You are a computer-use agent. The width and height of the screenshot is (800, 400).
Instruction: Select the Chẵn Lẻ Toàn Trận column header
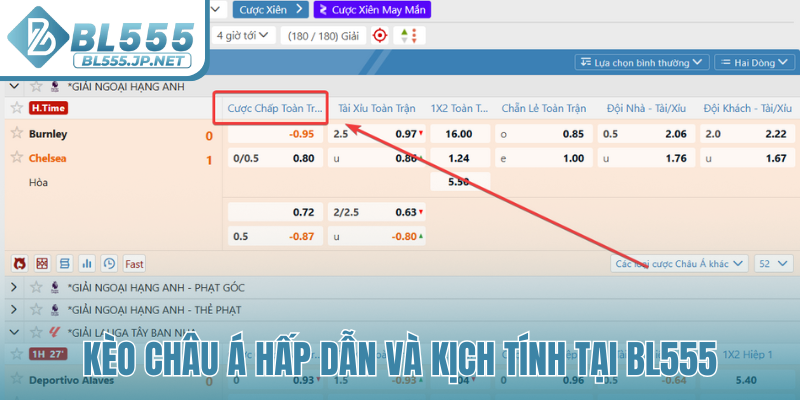click(543, 108)
